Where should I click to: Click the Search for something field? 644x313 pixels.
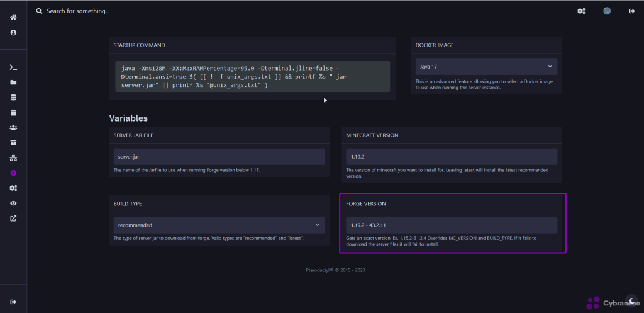(78, 11)
